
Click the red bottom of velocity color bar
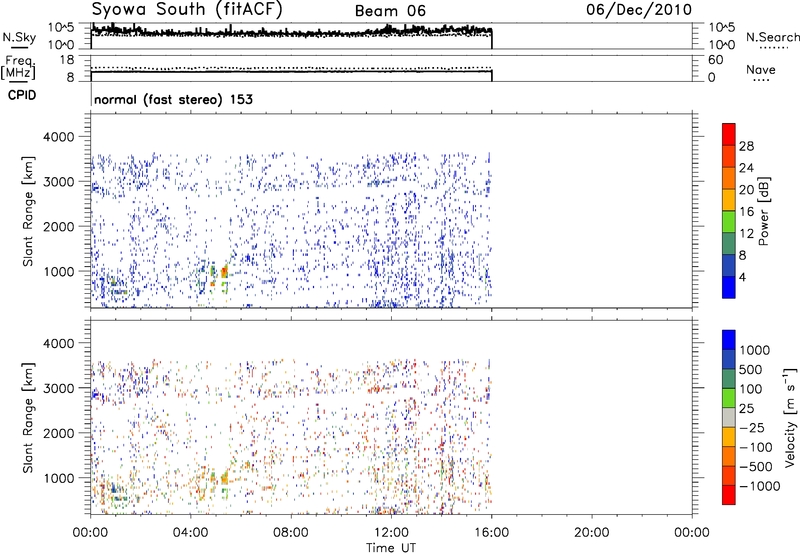tap(729, 495)
